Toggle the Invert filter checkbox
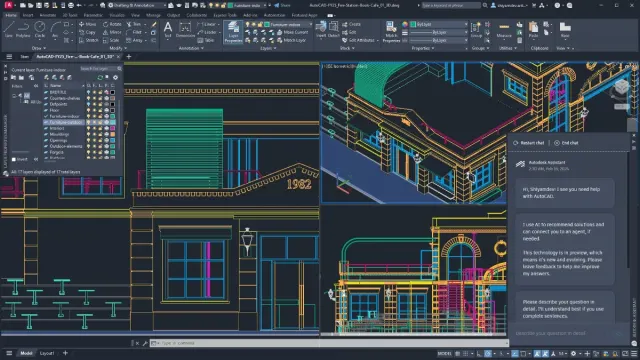This screenshot has width=640, height=360. pos(14,159)
